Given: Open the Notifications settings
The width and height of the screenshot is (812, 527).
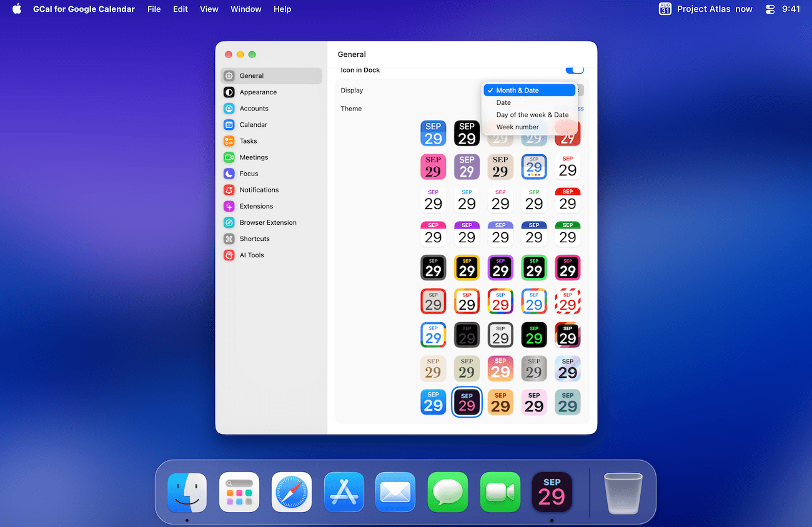Looking at the screenshot, I should click(x=271, y=189).
